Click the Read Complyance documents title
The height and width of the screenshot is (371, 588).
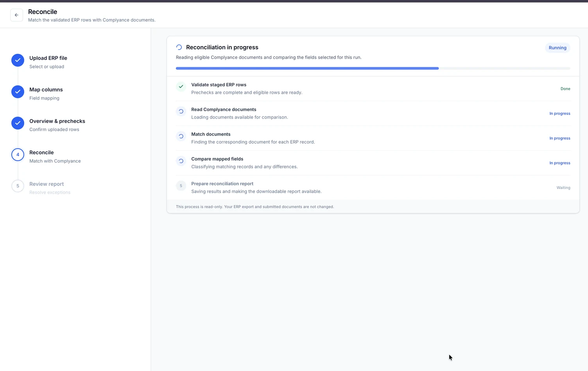click(x=224, y=109)
